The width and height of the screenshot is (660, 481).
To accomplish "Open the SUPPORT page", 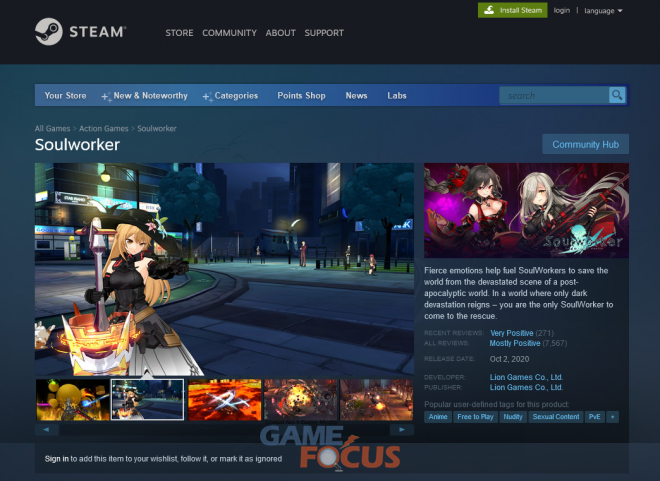I will coord(324,33).
